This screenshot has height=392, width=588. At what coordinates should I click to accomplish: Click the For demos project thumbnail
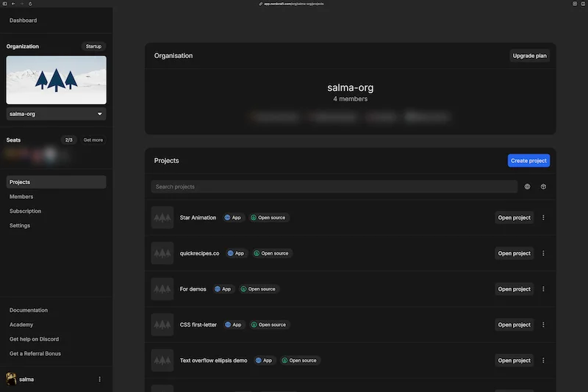point(162,289)
